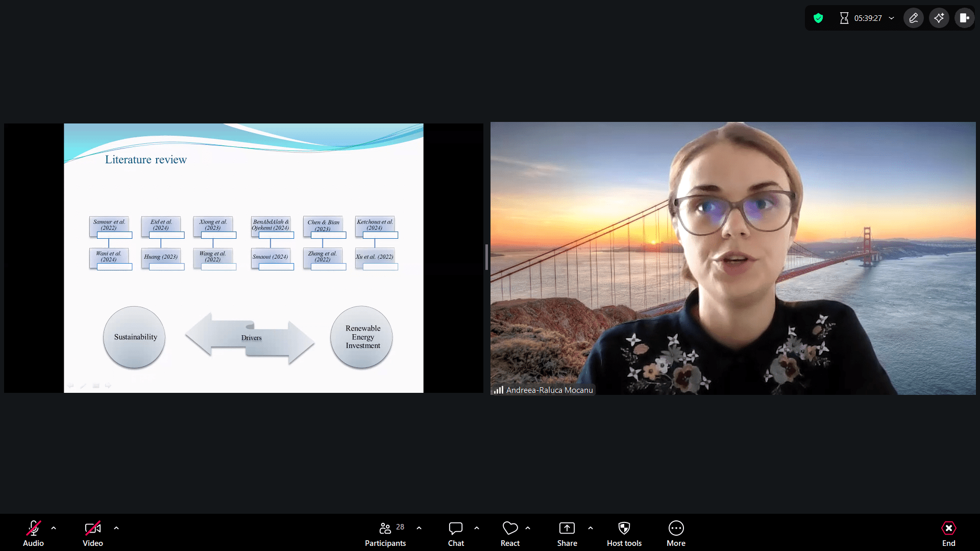Viewport: 980px width, 551px height.
Task: Open AI Companion sparkle icon
Action: [x=939, y=18]
